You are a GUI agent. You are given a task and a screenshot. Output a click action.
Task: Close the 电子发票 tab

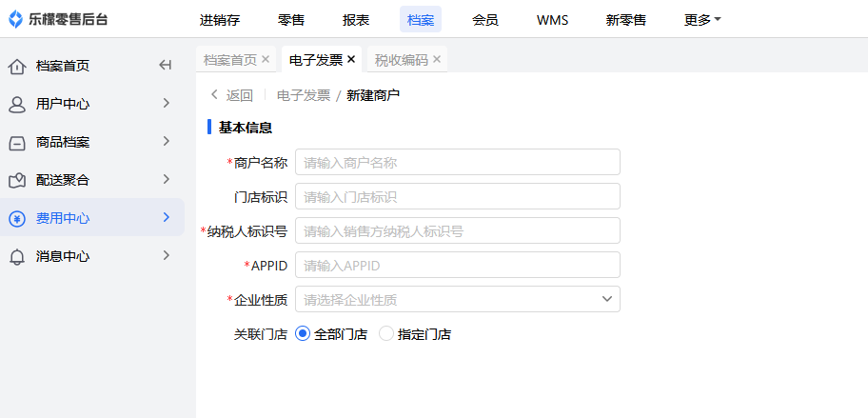pos(351,59)
